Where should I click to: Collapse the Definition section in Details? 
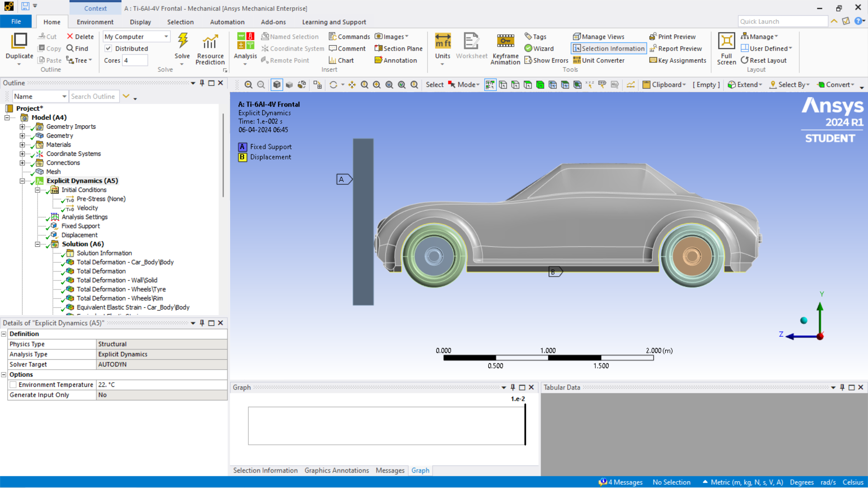pyautogui.click(x=4, y=334)
